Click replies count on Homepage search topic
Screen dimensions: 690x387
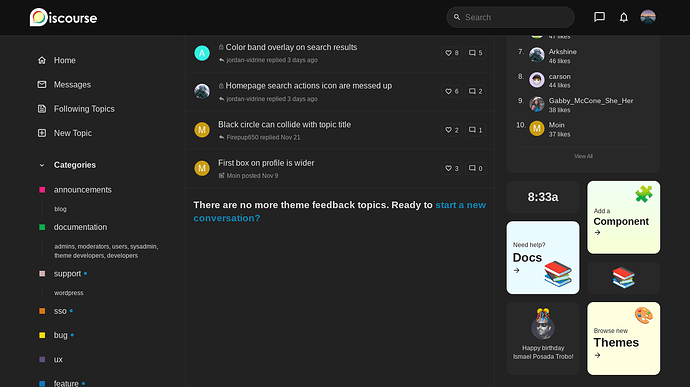tap(475, 91)
